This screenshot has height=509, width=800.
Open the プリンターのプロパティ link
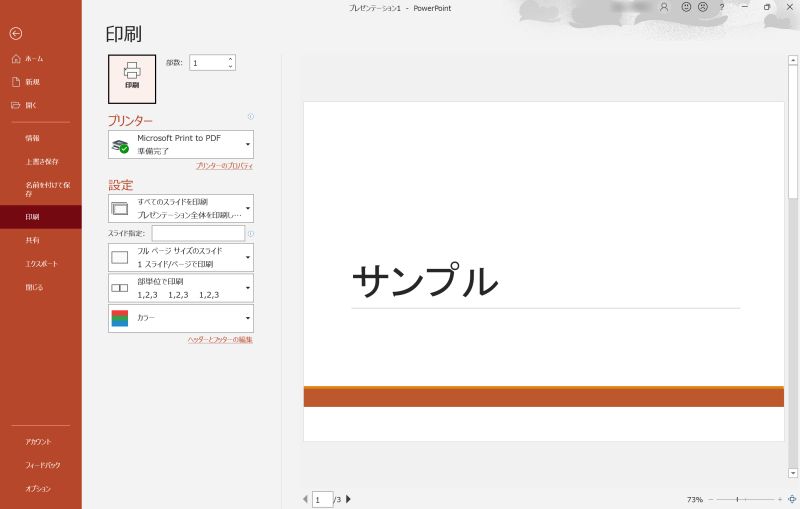coord(224,166)
